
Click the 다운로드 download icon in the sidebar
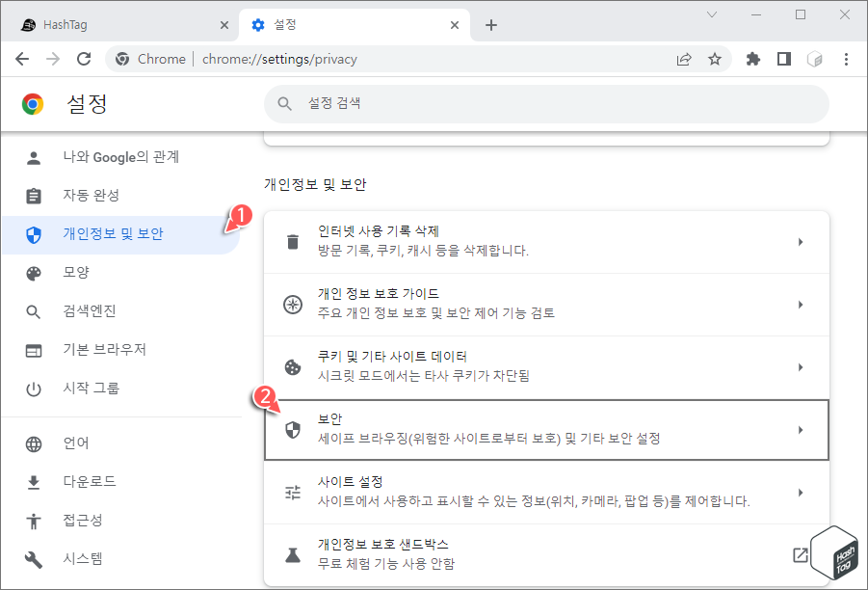[x=35, y=481]
